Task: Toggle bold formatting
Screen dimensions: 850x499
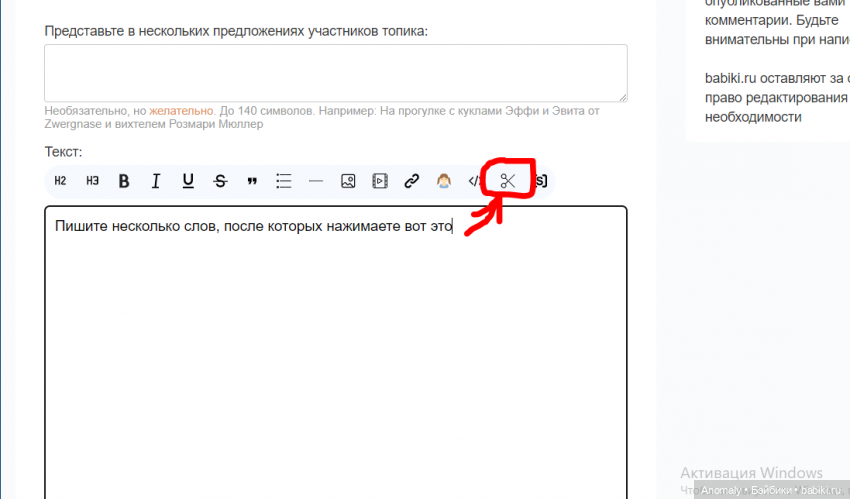Action: [124, 181]
